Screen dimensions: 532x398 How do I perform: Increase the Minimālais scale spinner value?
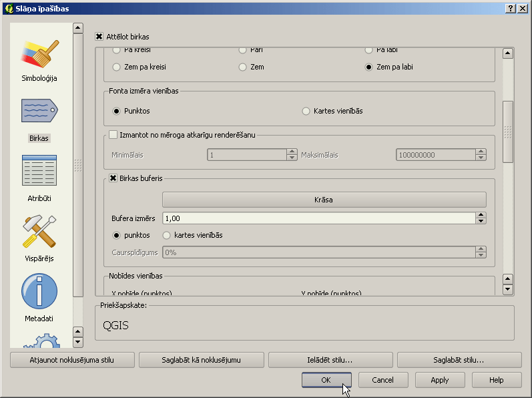(x=292, y=152)
